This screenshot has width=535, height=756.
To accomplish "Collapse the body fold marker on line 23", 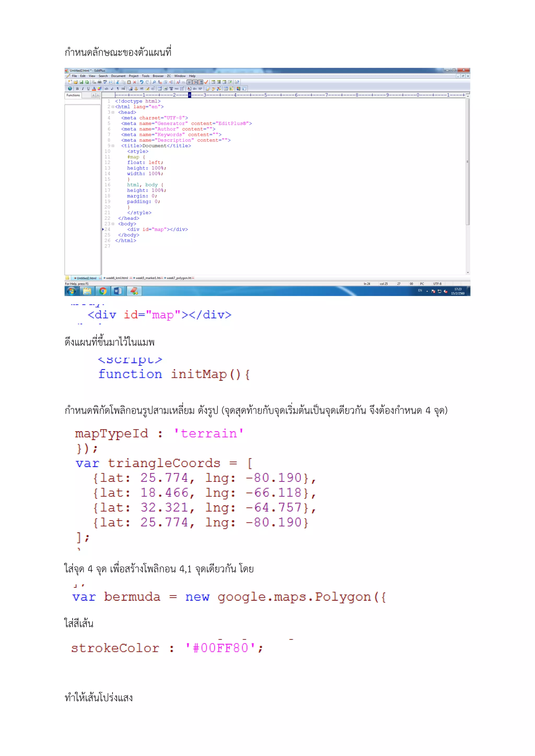I will [113, 224].
